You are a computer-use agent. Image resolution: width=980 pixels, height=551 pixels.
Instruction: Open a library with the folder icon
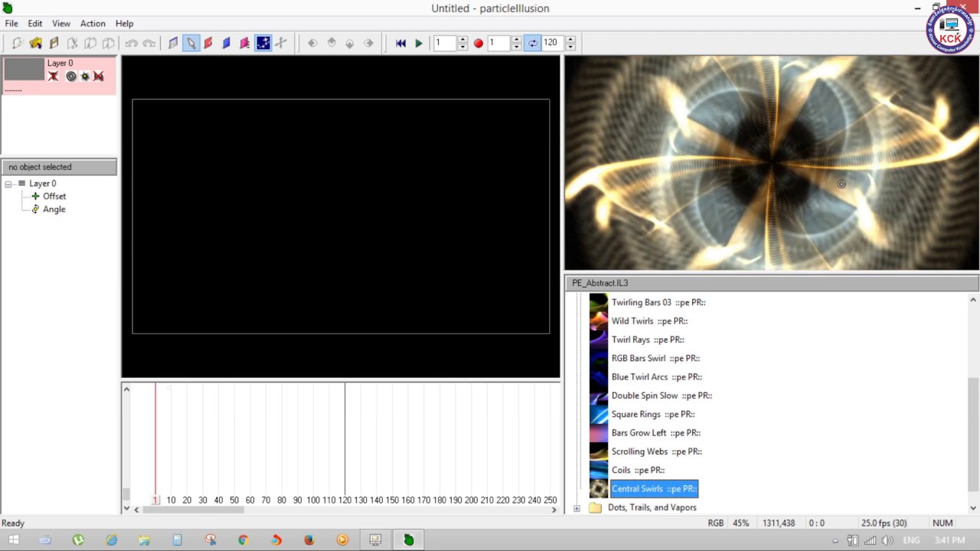click(x=35, y=44)
